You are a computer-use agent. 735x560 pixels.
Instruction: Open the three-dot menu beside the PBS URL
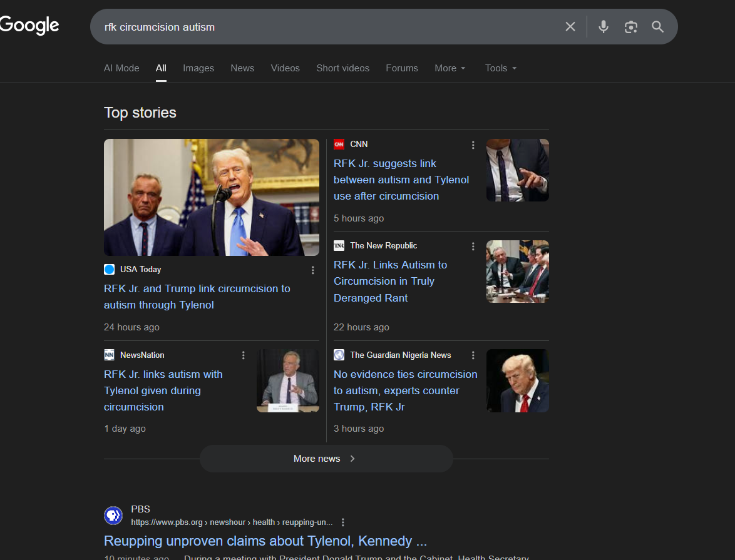pos(343,522)
